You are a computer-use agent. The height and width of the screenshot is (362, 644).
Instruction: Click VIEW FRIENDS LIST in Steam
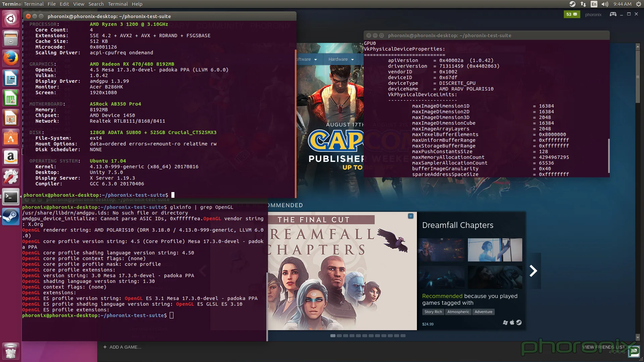pyautogui.click(x=603, y=347)
